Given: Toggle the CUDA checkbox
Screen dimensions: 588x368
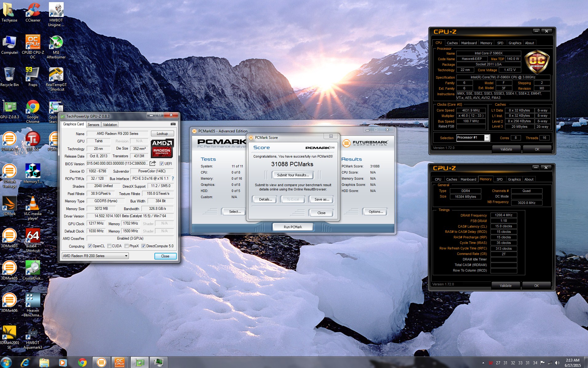Looking at the screenshot, I should [x=109, y=246].
